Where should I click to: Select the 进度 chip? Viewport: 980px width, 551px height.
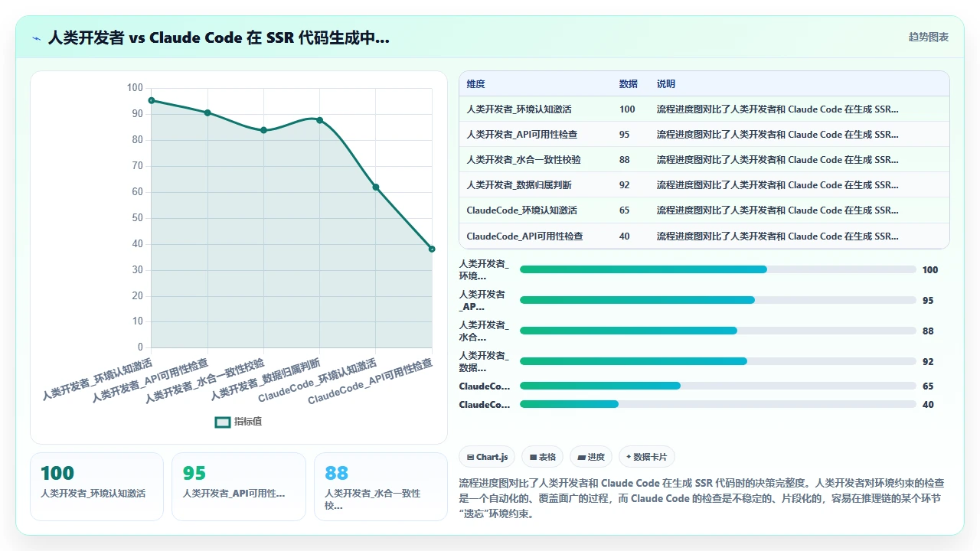pyautogui.click(x=591, y=457)
